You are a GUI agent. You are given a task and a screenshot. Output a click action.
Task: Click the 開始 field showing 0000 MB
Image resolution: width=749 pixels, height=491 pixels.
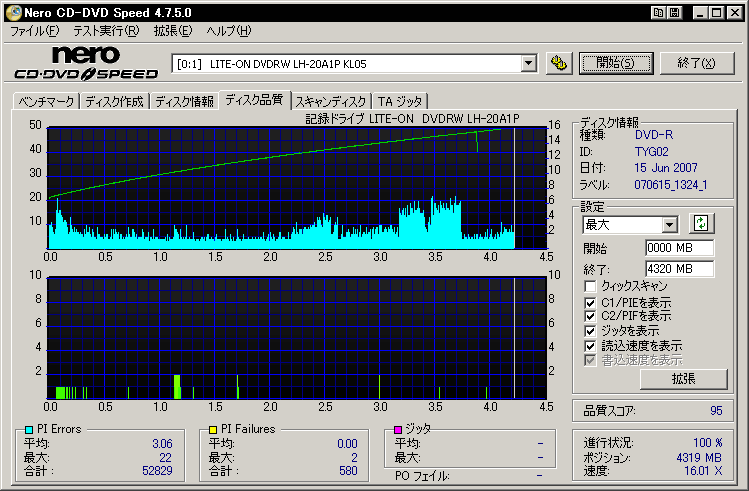[x=679, y=248]
